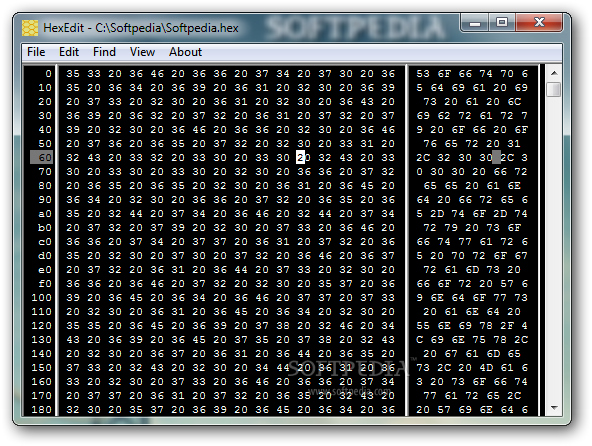Click first byte 35 in row 0
This screenshot has height=446, width=592.
[73, 74]
